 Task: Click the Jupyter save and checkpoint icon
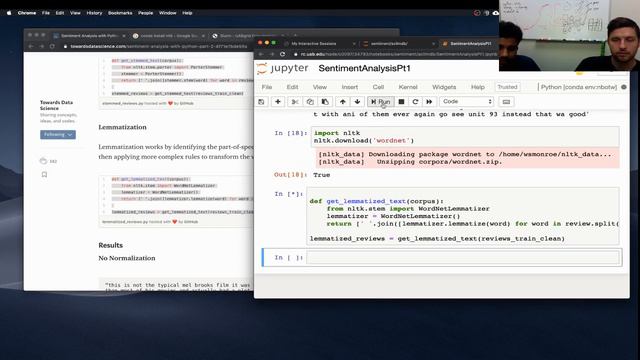(261, 102)
